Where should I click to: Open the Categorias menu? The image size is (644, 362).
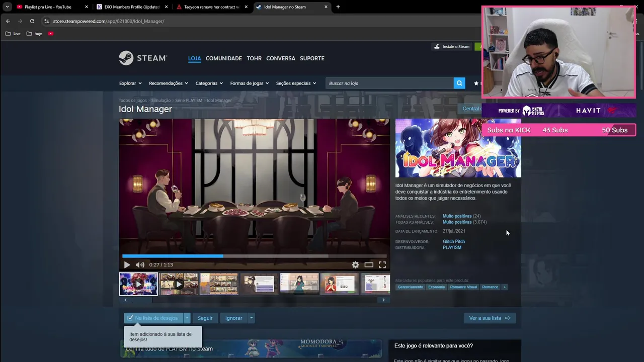click(209, 83)
